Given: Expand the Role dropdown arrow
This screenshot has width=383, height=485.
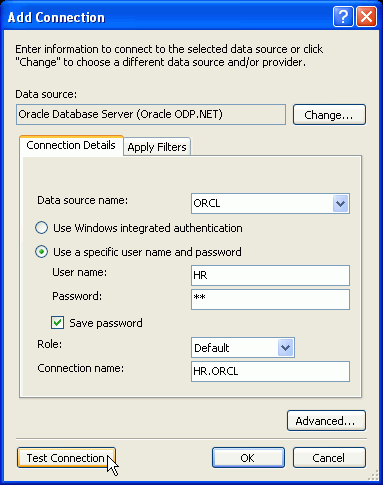Looking at the screenshot, I should click(285, 348).
